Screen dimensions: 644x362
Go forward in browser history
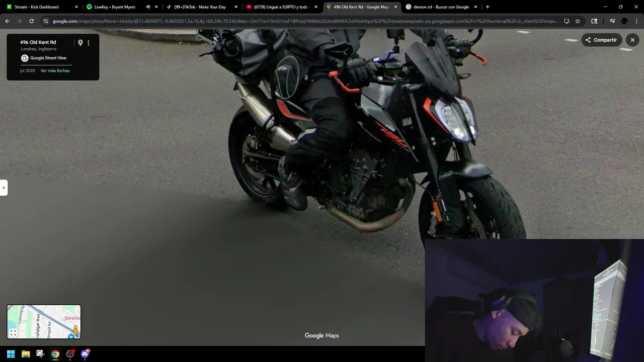tap(19, 21)
